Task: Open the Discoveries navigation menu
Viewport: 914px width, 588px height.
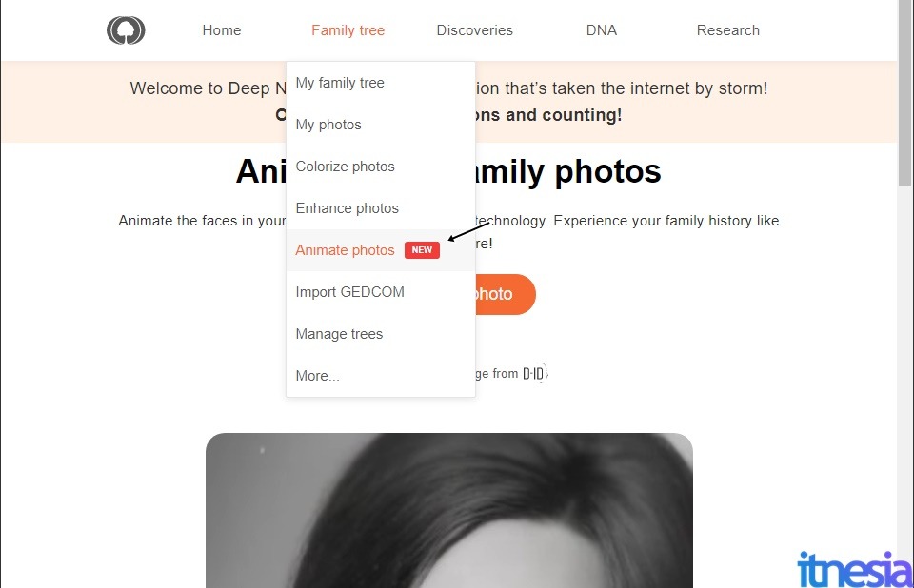Action: click(x=474, y=30)
